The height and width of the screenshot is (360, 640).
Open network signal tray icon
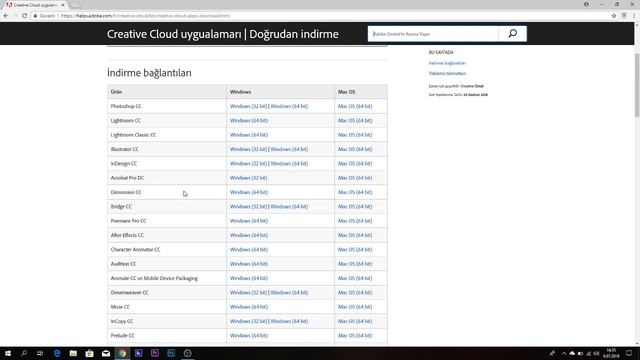pos(588,353)
